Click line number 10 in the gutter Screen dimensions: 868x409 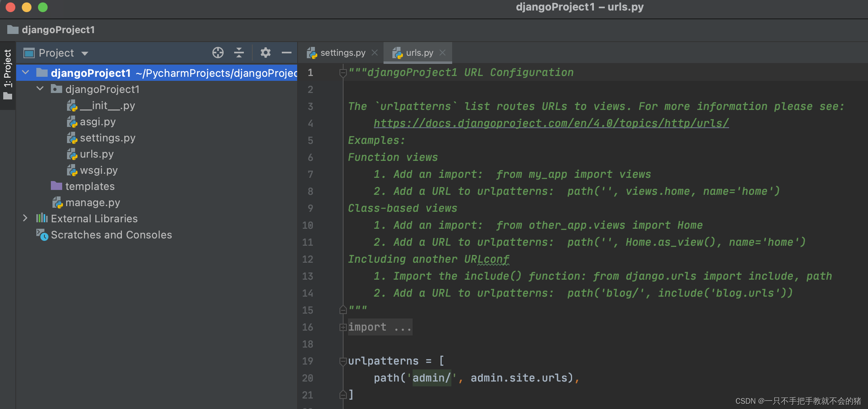click(308, 226)
